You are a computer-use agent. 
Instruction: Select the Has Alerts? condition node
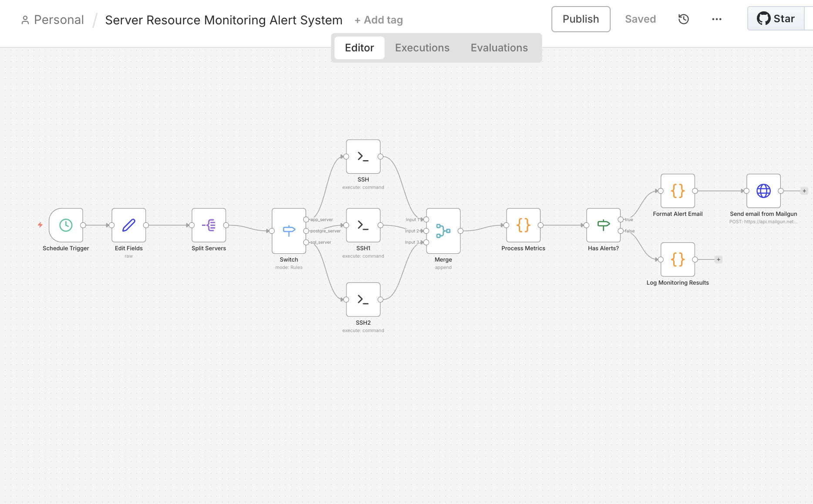(x=603, y=225)
